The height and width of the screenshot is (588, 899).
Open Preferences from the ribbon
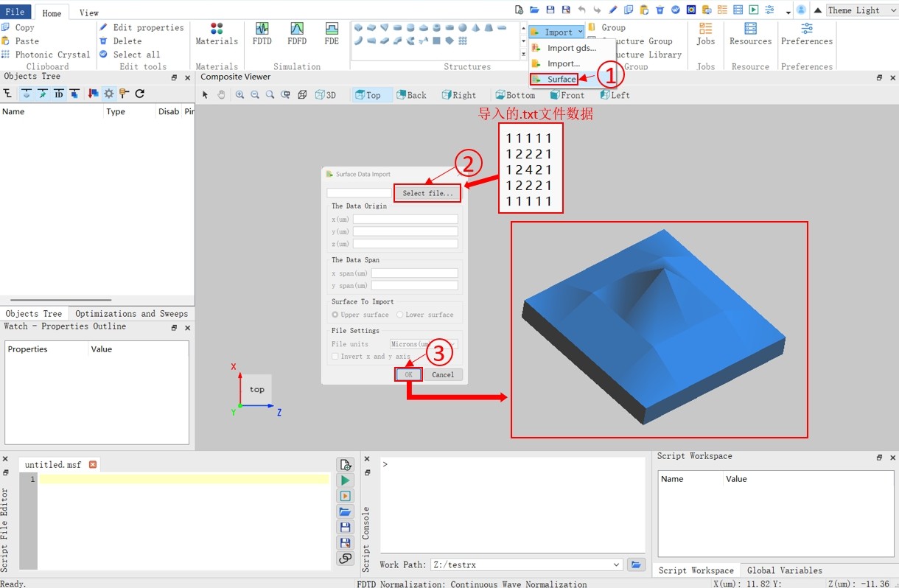[x=807, y=32]
